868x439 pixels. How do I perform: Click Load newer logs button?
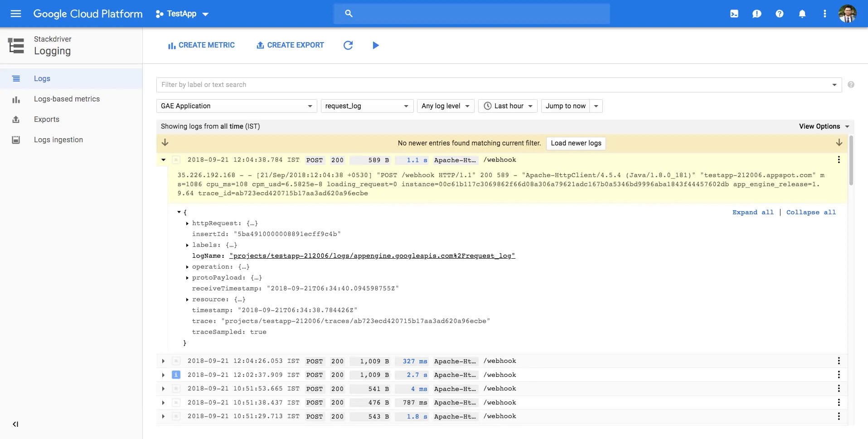(576, 143)
